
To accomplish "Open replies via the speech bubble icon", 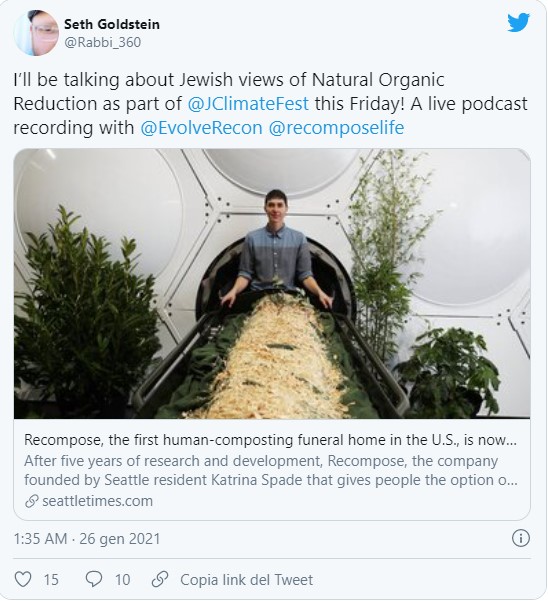I will click(94, 579).
